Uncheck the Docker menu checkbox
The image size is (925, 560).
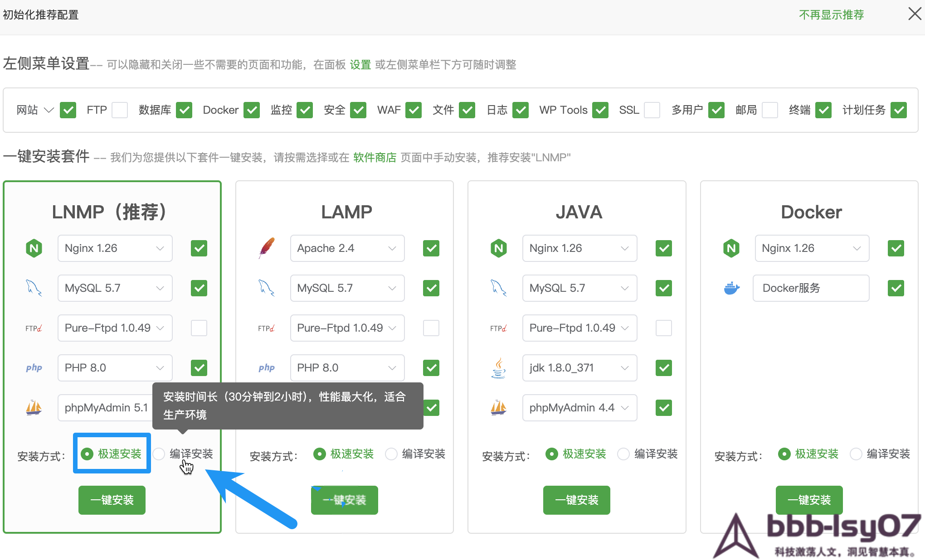click(x=252, y=110)
